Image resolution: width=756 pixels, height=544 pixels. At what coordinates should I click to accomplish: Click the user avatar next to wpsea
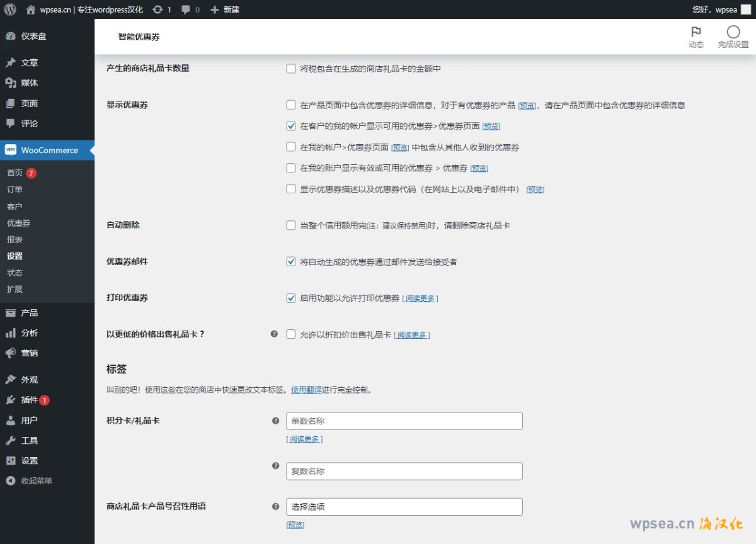coord(745,9)
